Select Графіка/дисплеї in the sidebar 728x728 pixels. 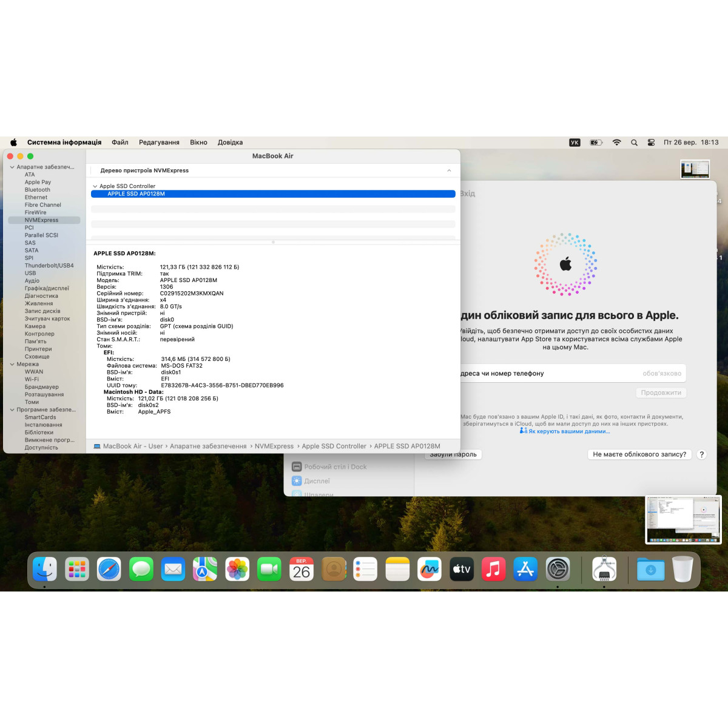(x=47, y=288)
